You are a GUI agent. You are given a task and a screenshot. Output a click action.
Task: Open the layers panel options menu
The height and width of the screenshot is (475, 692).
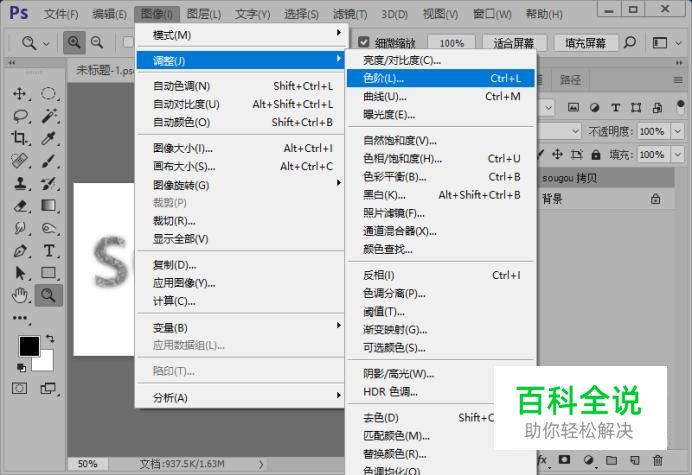pos(678,80)
